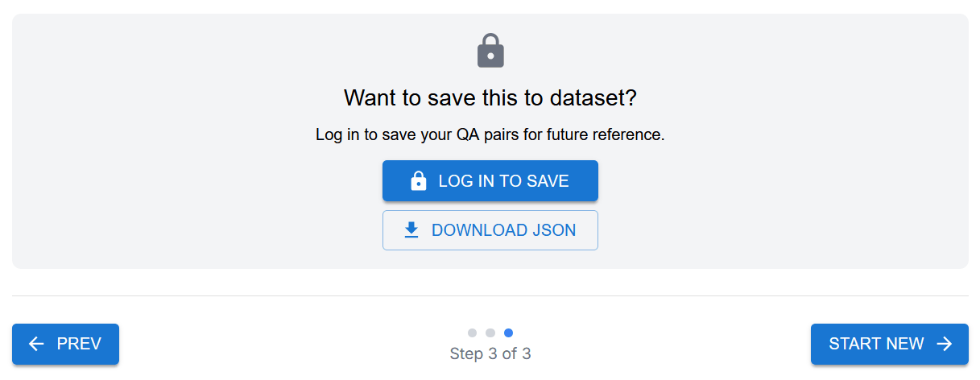The width and height of the screenshot is (980, 380).
Task: Click the left arrow icon beside PREV
Action: point(36,345)
